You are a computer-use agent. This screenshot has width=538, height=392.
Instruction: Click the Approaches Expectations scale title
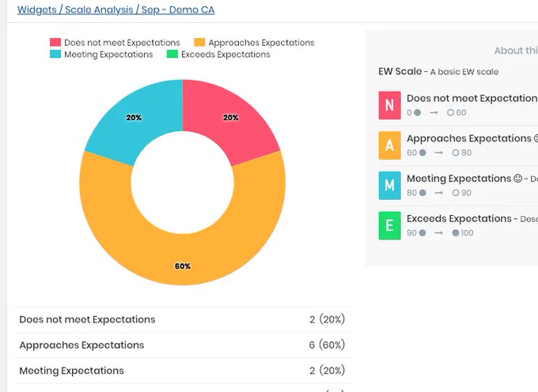point(469,138)
